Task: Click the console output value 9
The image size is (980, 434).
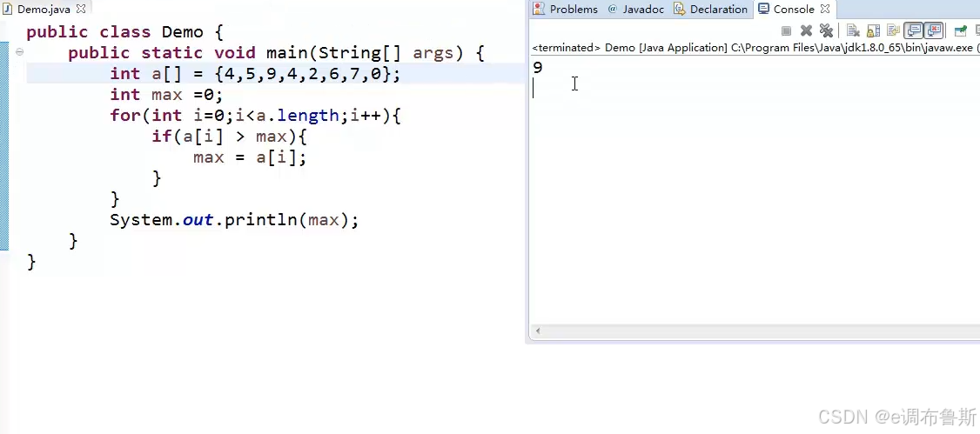Action: pos(538,68)
